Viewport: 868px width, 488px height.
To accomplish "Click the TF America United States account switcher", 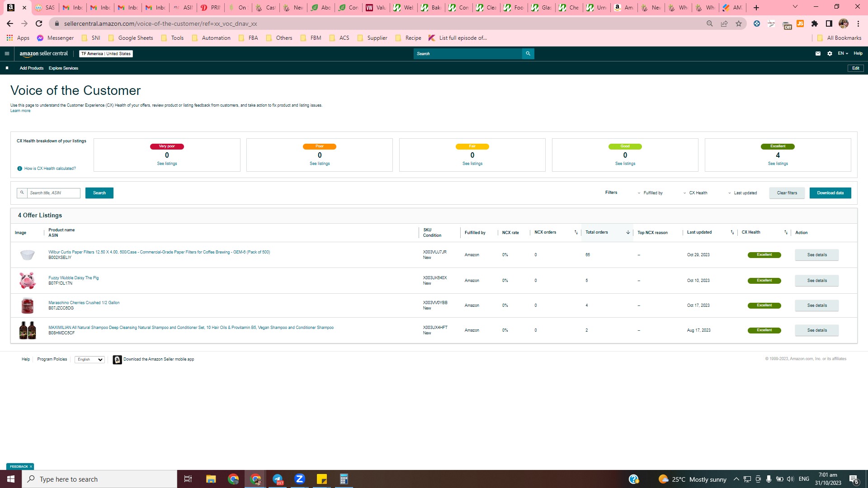I will point(106,54).
